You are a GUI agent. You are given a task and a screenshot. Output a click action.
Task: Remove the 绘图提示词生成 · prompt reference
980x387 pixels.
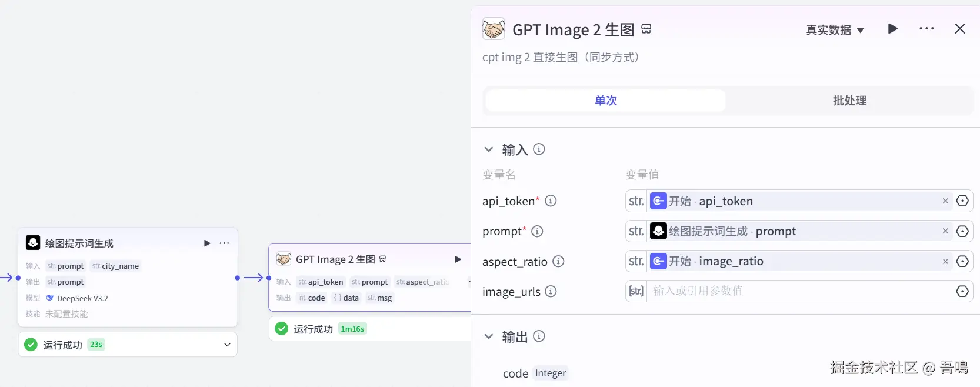pos(945,231)
